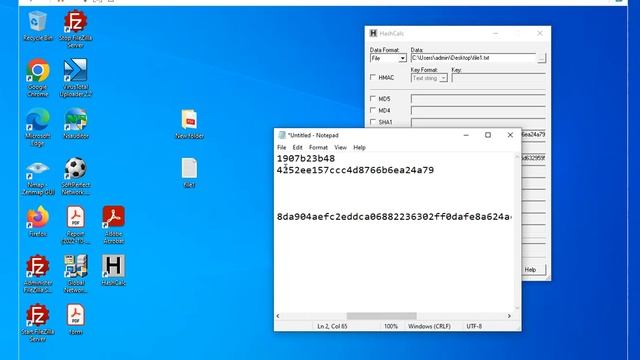Open Notepad Help menu

(x=360, y=147)
